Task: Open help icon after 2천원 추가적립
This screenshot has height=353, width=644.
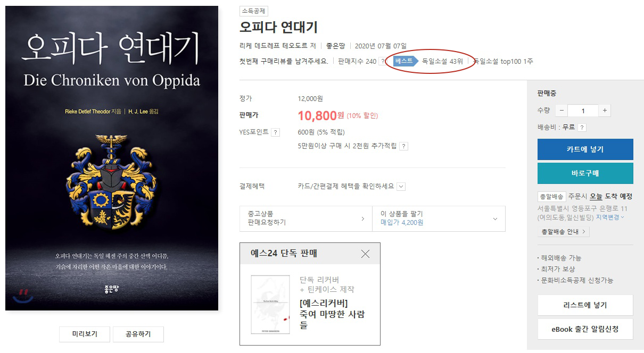Action: tap(403, 146)
